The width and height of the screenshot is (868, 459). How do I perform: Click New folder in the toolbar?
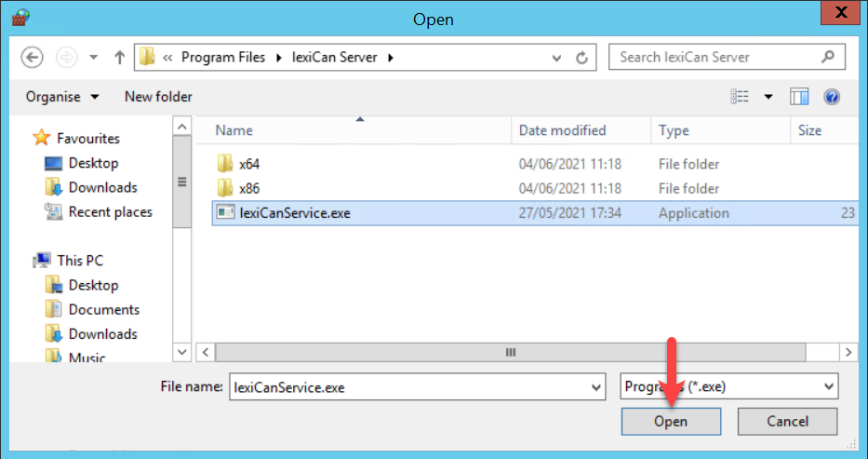158,97
